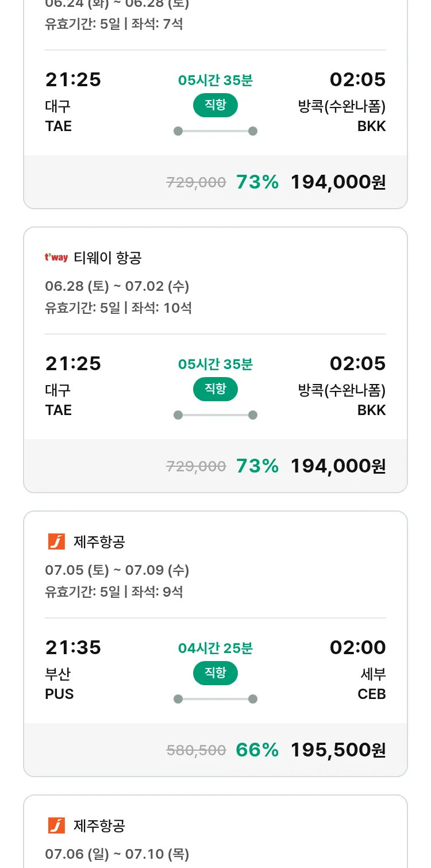This screenshot has width=431, height=868.
Task: Click the Jeju Air logo on 07.06 card
Action: click(56, 825)
